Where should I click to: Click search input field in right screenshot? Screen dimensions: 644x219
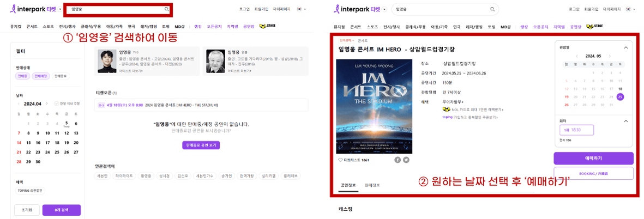click(445, 9)
